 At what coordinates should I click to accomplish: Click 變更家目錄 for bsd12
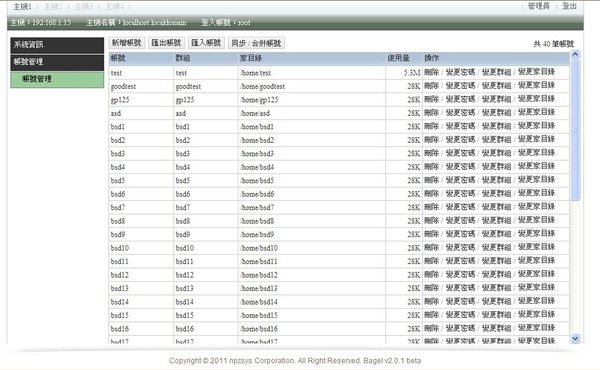pyautogui.click(x=536, y=274)
